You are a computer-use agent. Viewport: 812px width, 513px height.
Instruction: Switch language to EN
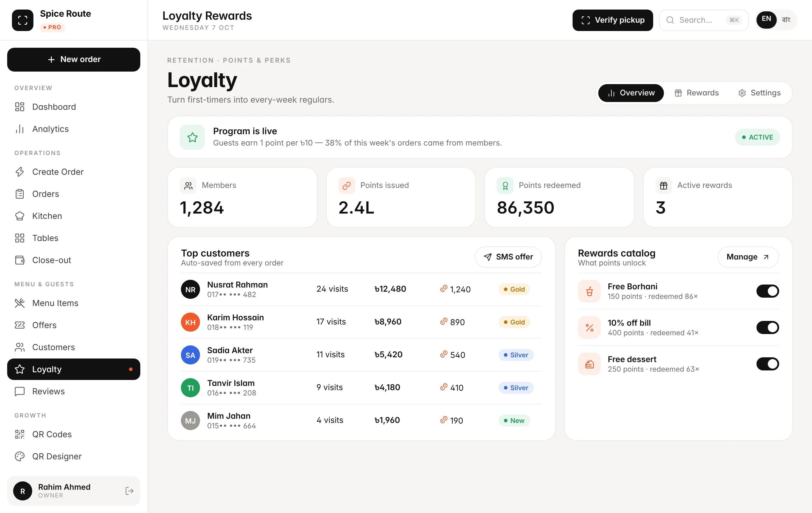pyautogui.click(x=766, y=20)
